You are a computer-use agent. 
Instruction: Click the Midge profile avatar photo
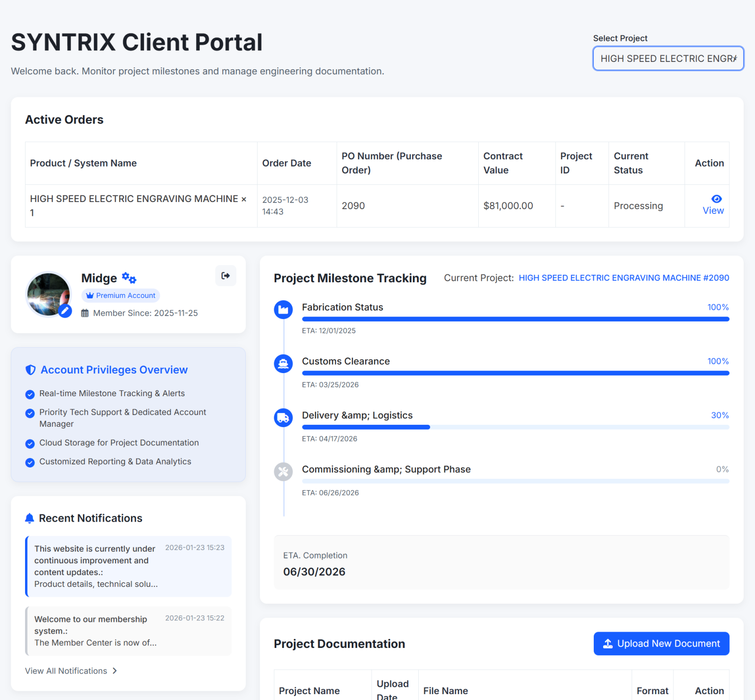pos(48,294)
